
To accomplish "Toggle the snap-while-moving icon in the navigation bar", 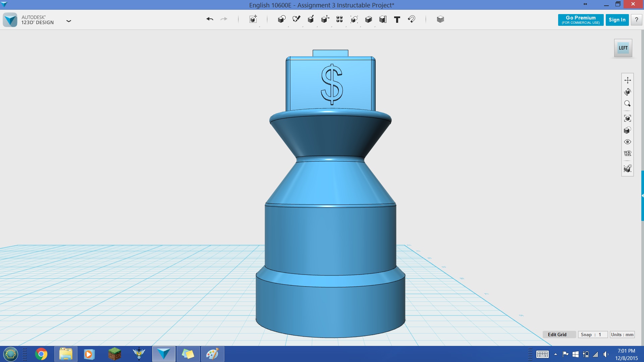I will (627, 169).
